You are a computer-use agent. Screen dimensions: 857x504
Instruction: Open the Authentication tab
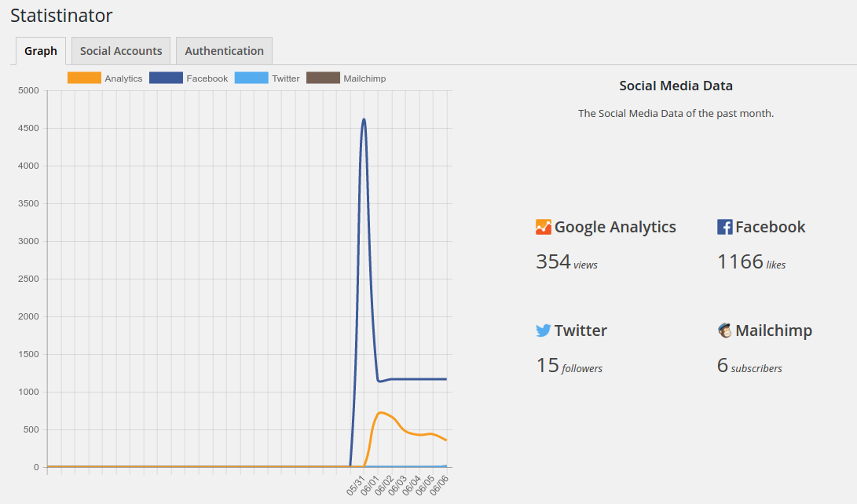pyautogui.click(x=224, y=51)
